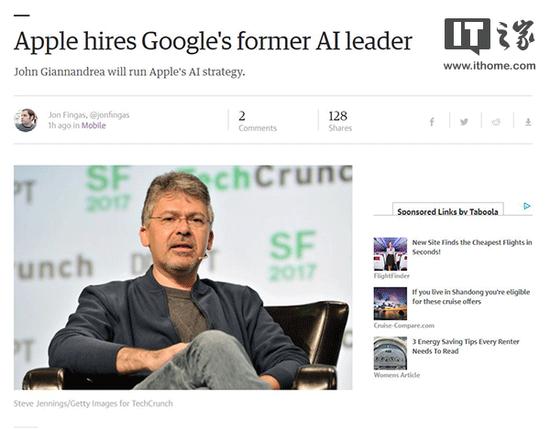The width and height of the screenshot is (550, 429).
Task: Click the 128 Shares counter
Action: coord(340,121)
